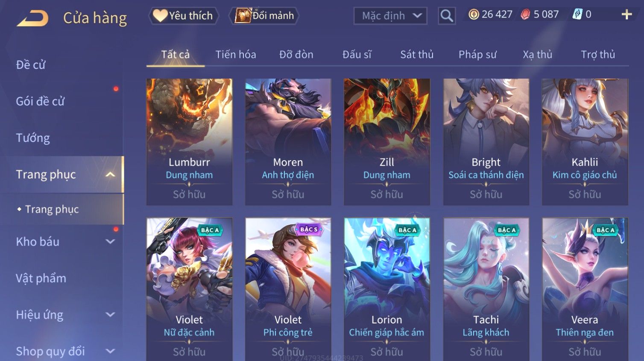
Task: Open Đổi mảnh fragment exchange button
Action: pyautogui.click(x=264, y=16)
